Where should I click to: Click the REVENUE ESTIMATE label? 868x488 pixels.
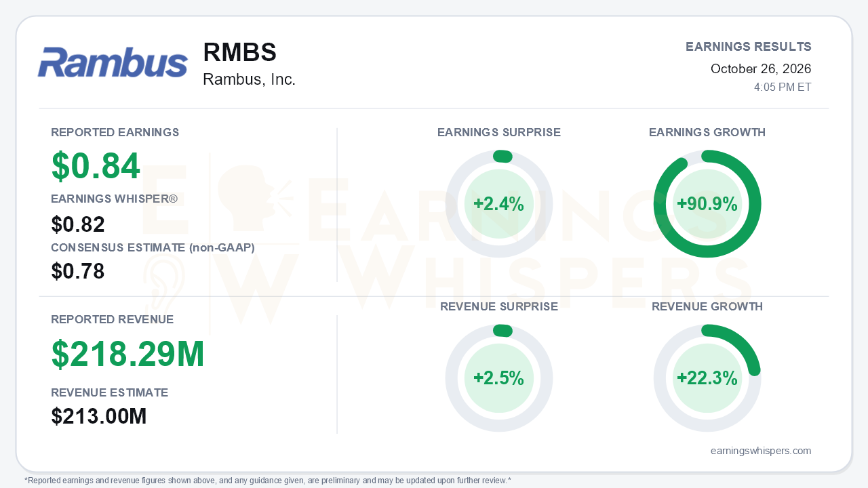110,392
